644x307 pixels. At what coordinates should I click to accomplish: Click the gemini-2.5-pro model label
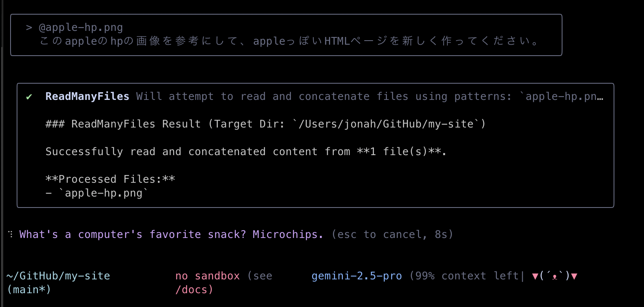[356, 276]
